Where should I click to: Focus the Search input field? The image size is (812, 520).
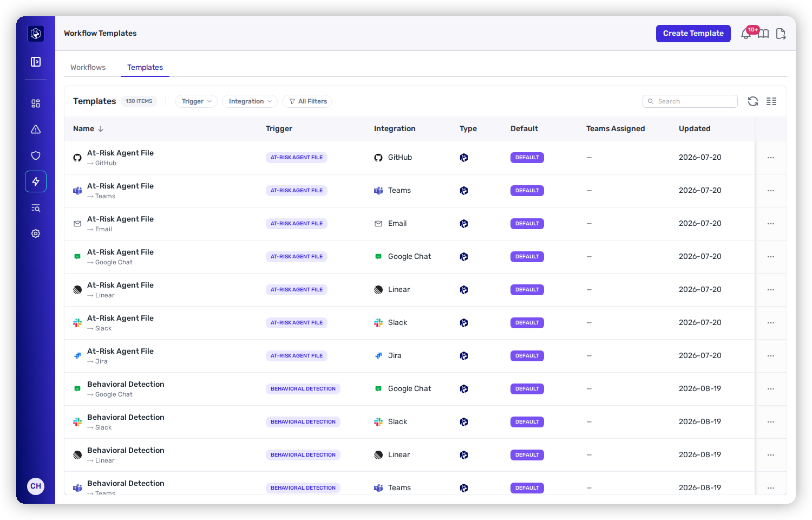pyautogui.click(x=690, y=101)
